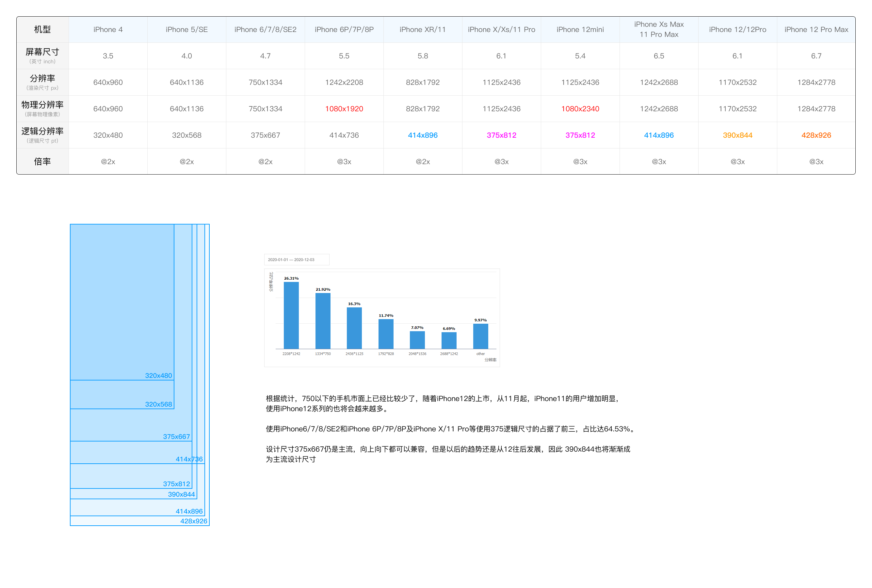Viewport: 872px width, 588px height.
Task: Click the 26.31% bar for 2208*1242
Action: point(291,316)
